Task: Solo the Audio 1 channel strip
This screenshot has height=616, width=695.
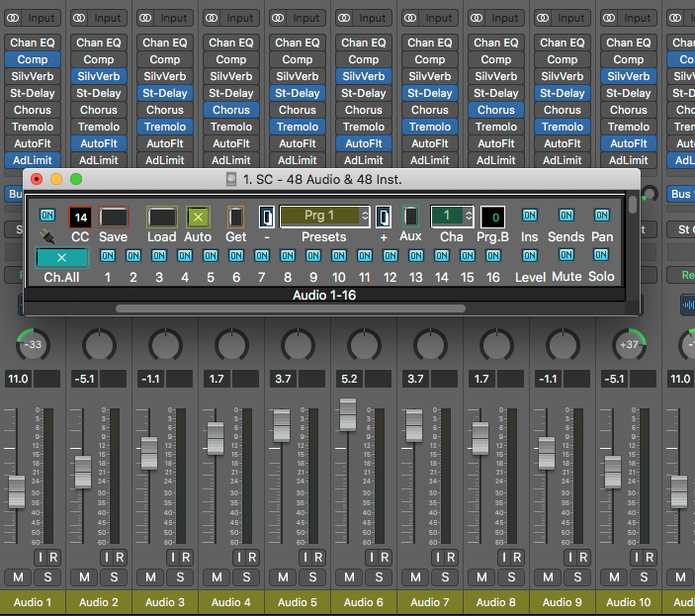Action: (47, 577)
